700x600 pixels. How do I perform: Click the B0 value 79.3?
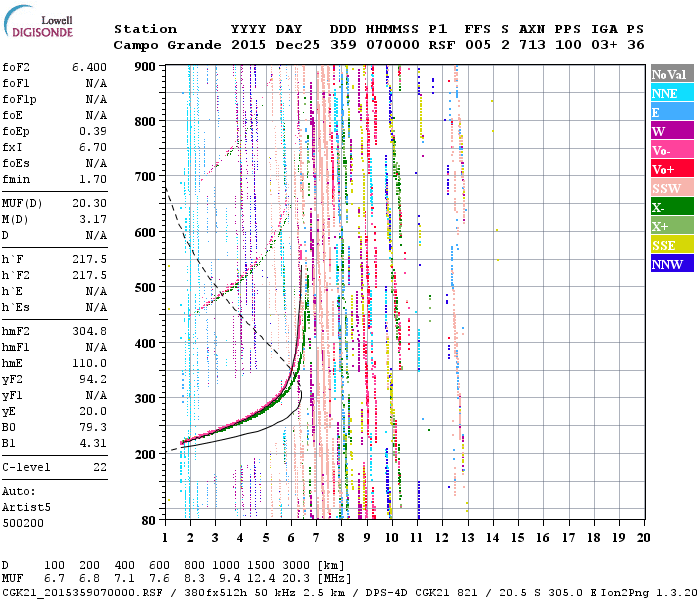tap(93, 427)
